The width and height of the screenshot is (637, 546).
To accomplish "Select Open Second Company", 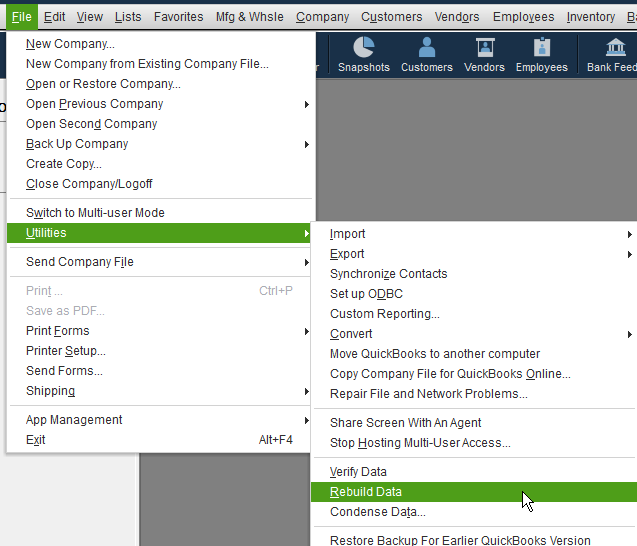I will pyautogui.click(x=159, y=124).
